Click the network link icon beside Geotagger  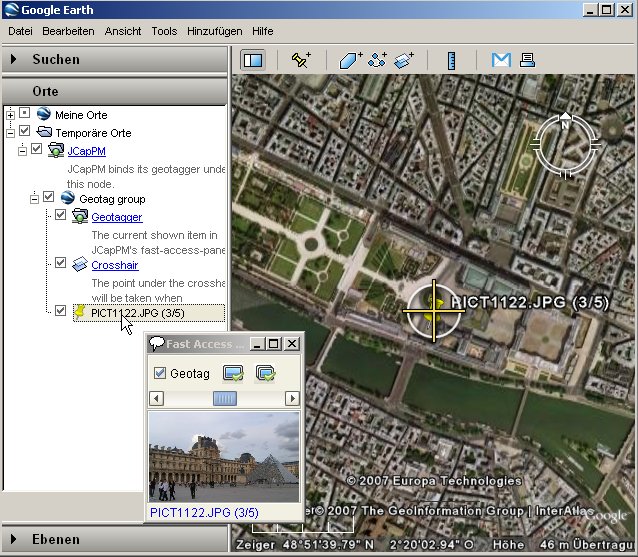pos(80,216)
